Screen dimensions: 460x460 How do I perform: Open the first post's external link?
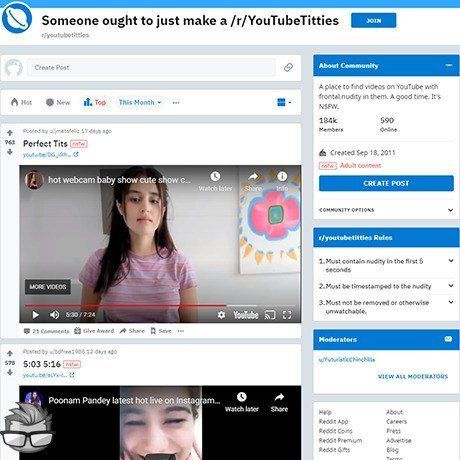coord(50,155)
